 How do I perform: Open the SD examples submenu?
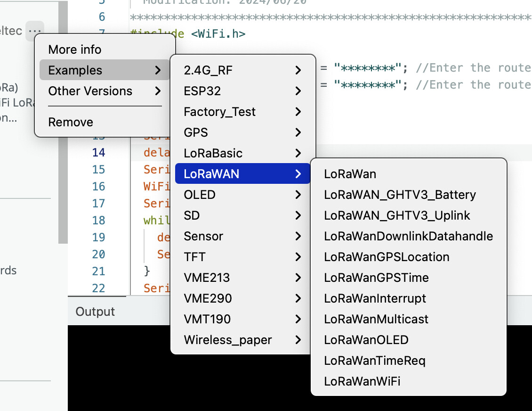point(191,215)
